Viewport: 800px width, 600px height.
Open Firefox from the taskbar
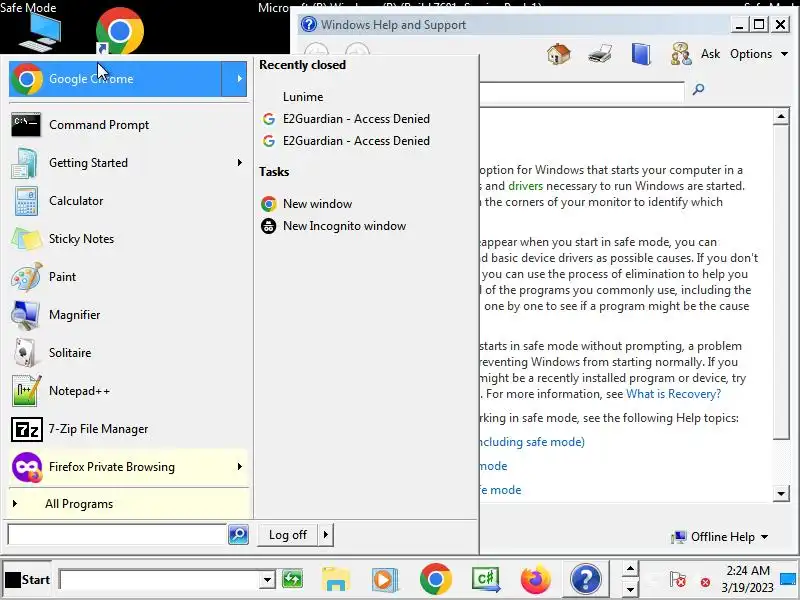pos(536,580)
